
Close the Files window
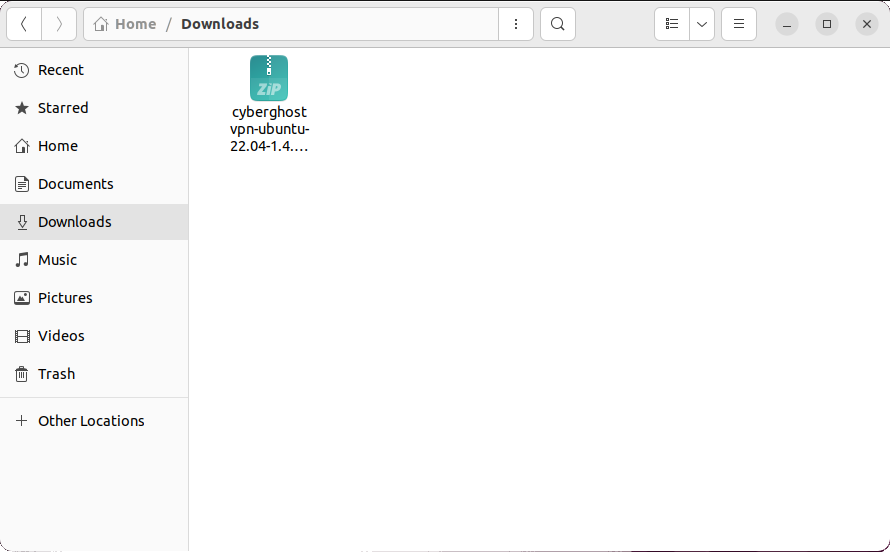tap(867, 24)
